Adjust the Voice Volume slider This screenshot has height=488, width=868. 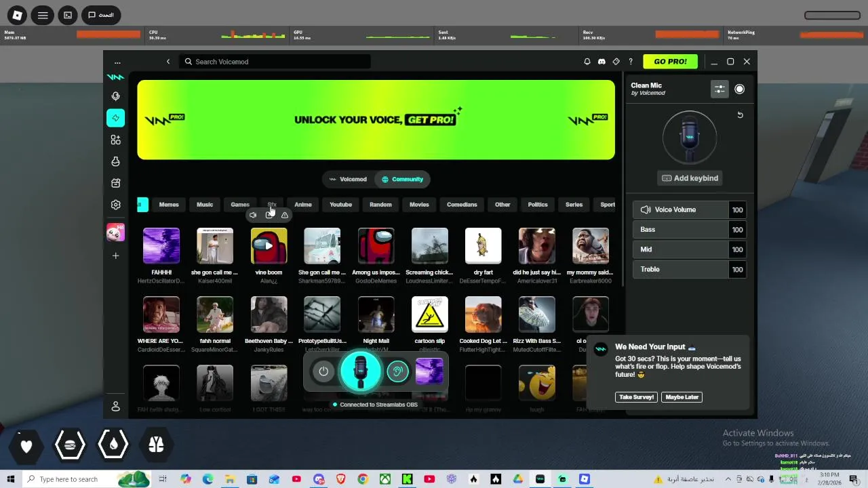pyautogui.click(x=681, y=210)
